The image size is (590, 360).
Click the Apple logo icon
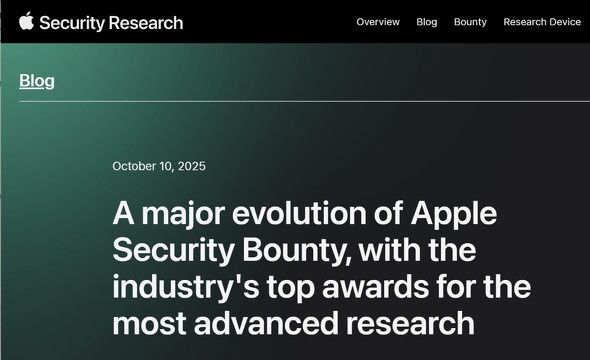(26, 21)
